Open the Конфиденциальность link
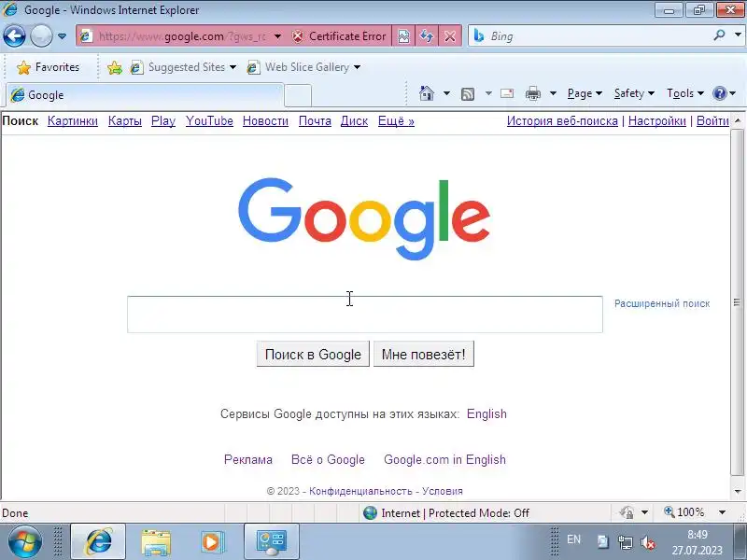The width and height of the screenshot is (747, 560). point(360,491)
